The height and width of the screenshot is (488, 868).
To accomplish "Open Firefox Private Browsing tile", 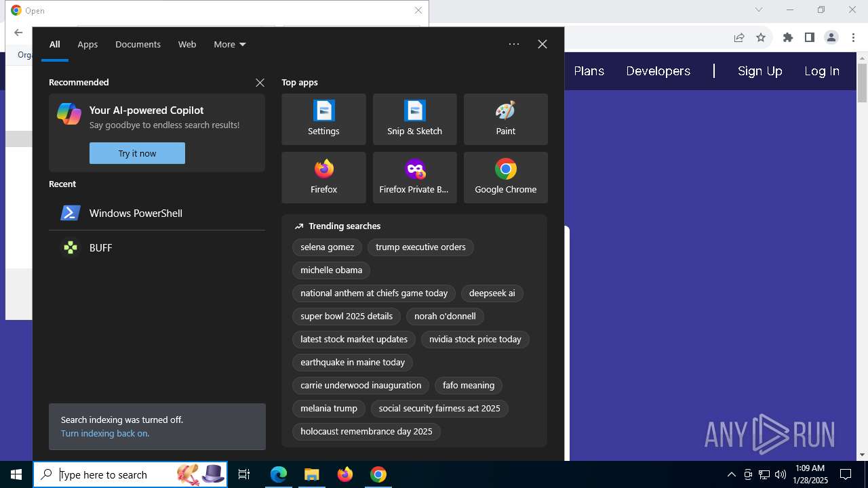I will pos(414,178).
